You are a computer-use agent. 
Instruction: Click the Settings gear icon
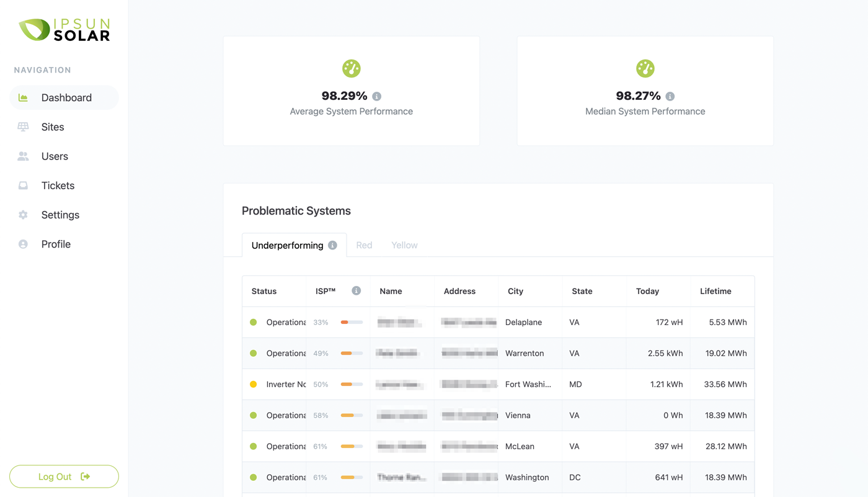[24, 215]
